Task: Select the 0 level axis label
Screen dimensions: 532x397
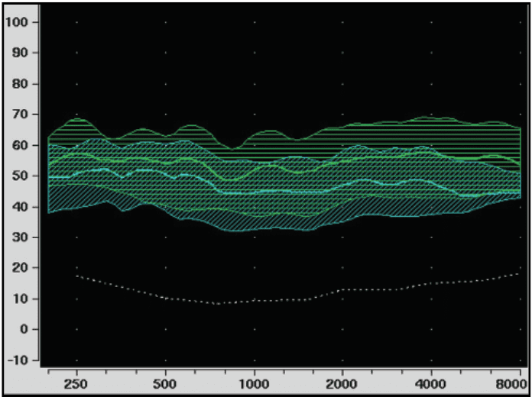Action: pyautogui.click(x=24, y=329)
